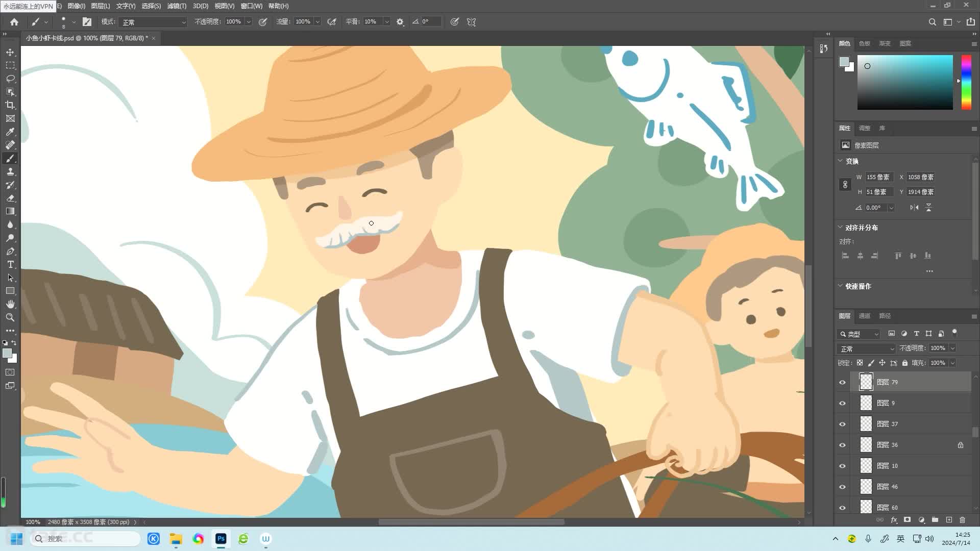Screen dimensions: 980x551
Task: Hide layer 图层 36
Action: 842,445
